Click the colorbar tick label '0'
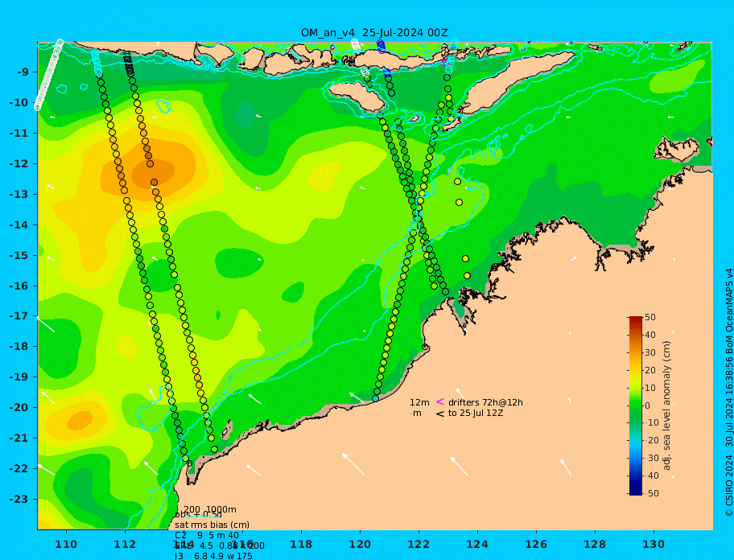734x560 pixels. (648, 406)
